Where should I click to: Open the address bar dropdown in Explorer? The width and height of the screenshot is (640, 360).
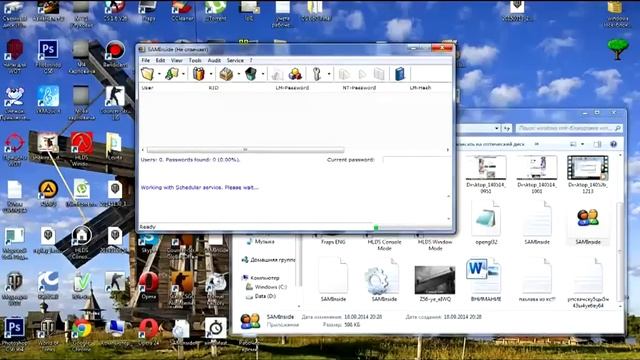pyautogui.click(x=496, y=128)
